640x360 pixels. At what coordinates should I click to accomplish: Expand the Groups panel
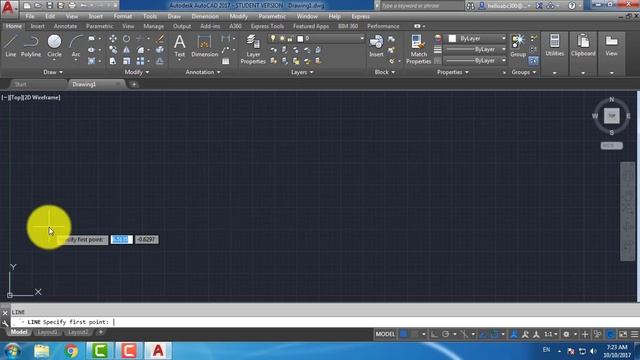(524, 72)
